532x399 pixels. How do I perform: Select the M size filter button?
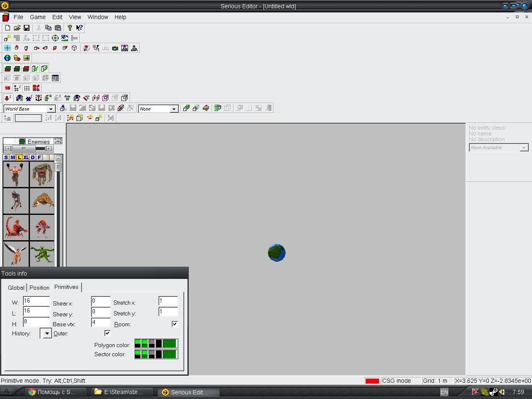click(x=12, y=158)
